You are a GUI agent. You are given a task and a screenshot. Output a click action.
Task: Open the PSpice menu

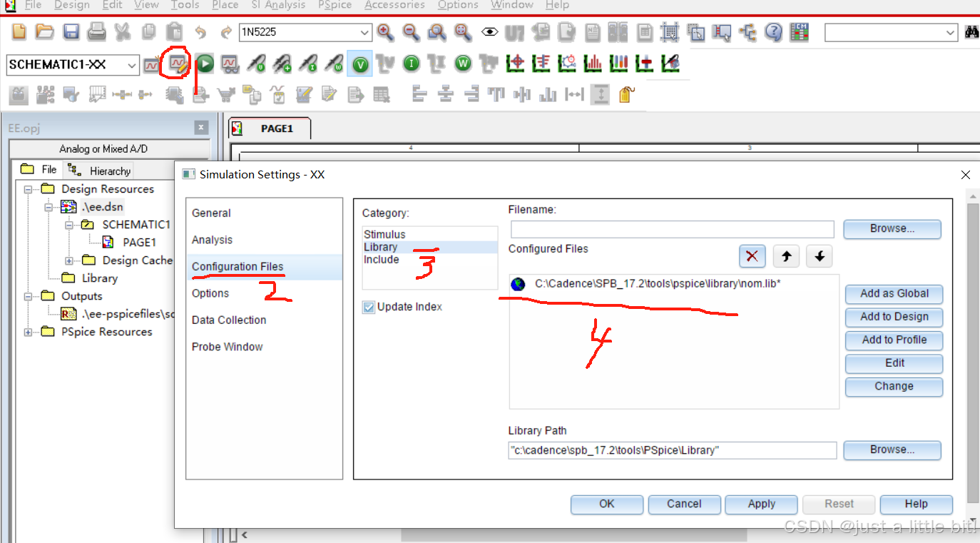coord(334,6)
